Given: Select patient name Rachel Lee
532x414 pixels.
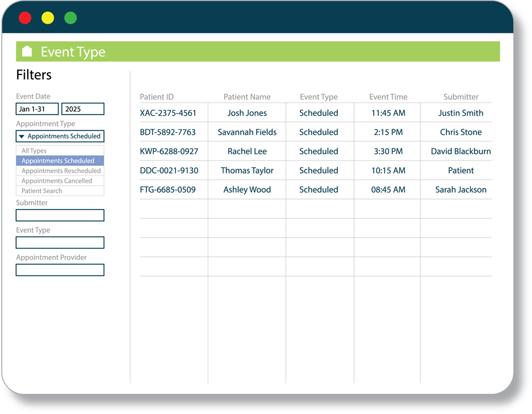Looking at the screenshot, I should (247, 151).
